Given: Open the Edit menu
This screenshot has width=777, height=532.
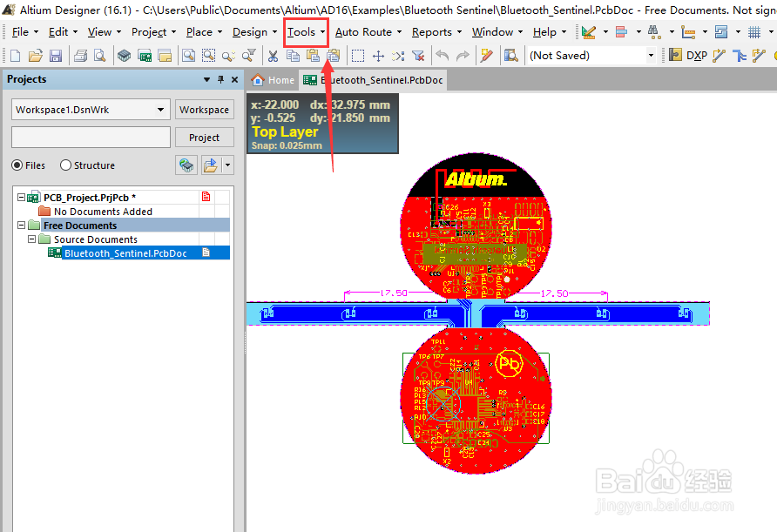Looking at the screenshot, I should point(63,32).
